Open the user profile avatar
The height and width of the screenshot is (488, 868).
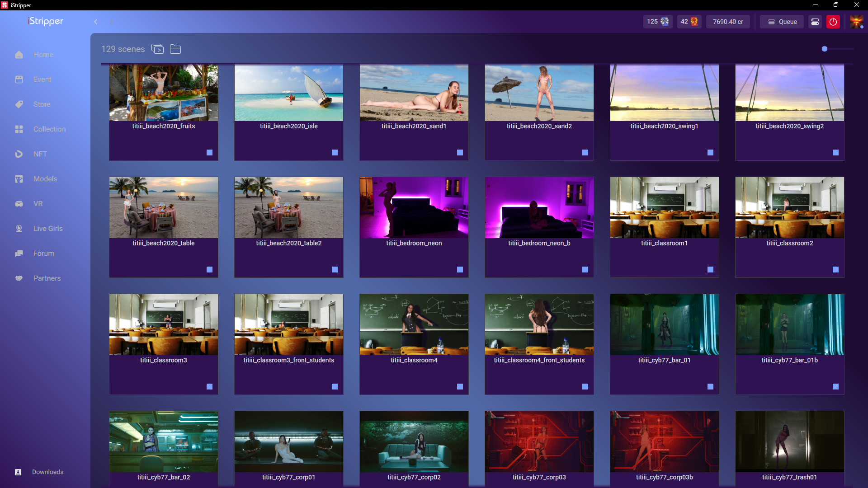pos(856,22)
